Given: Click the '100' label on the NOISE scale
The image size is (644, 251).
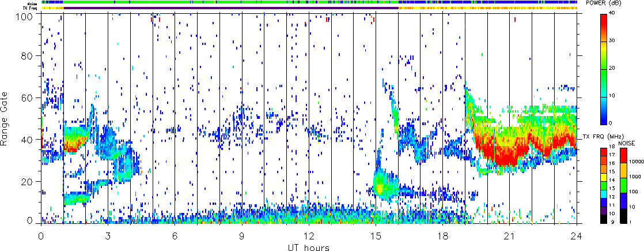Looking at the screenshot, I should tap(634, 192).
